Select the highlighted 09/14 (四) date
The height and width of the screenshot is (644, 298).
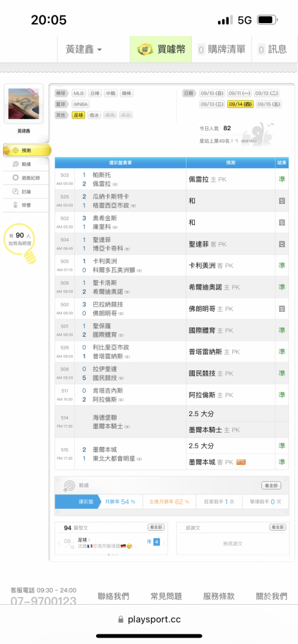pos(241,104)
